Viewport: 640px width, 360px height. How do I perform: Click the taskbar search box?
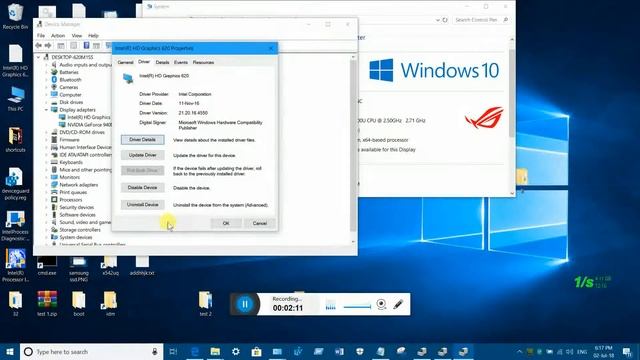[x=91, y=352]
